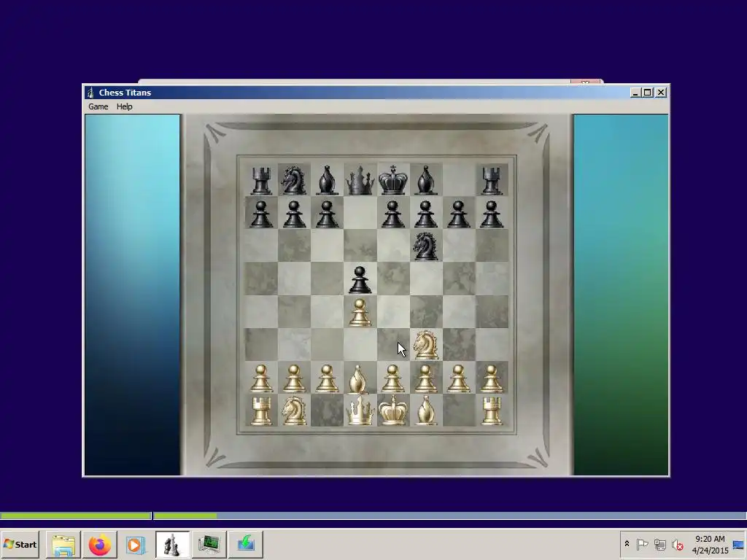Open the monitor app in taskbar

pos(209,544)
